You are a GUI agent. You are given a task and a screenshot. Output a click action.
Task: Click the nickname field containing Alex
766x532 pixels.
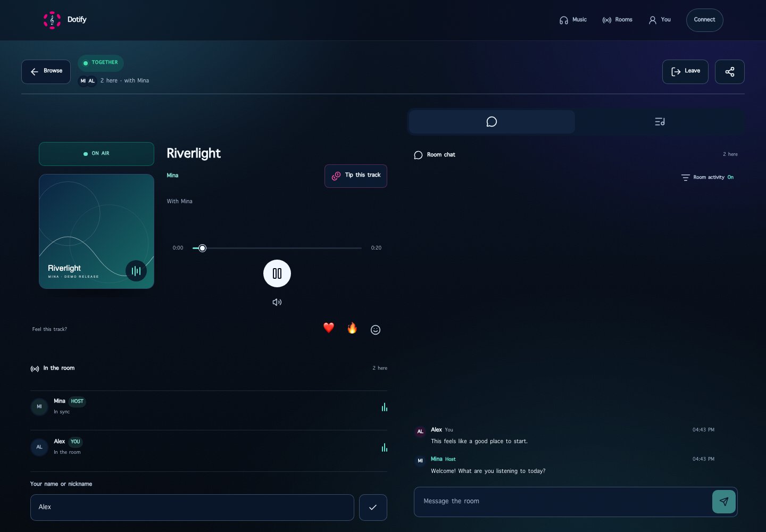tap(192, 508)
